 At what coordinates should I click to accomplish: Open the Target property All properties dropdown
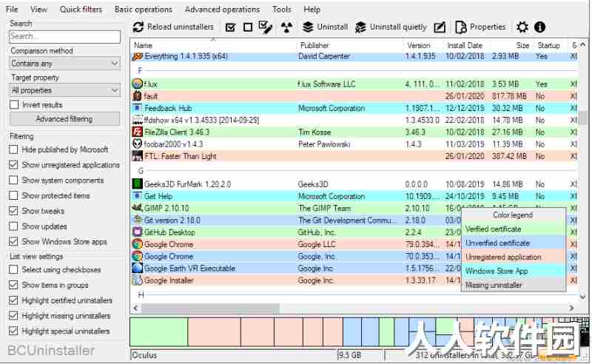[x=64, y=90]
